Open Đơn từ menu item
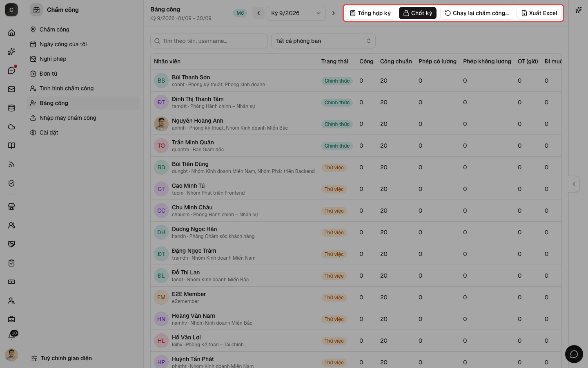The image size is (588, 368). point(83,74)
